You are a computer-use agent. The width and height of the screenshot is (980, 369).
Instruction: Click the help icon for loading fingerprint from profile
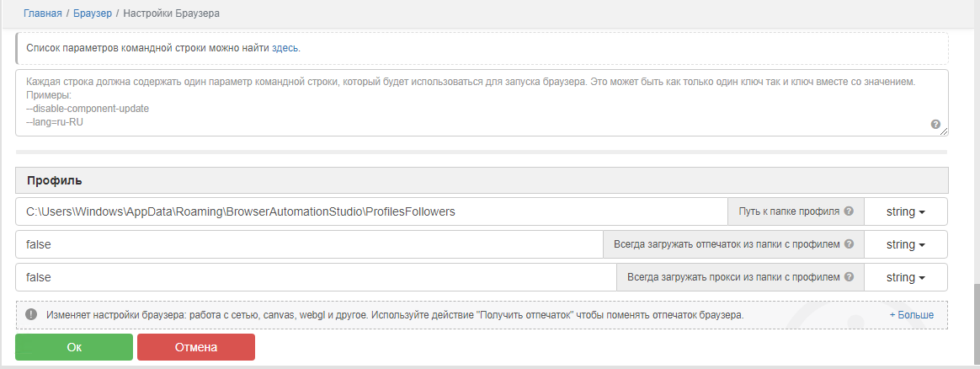tap(849, 244)
